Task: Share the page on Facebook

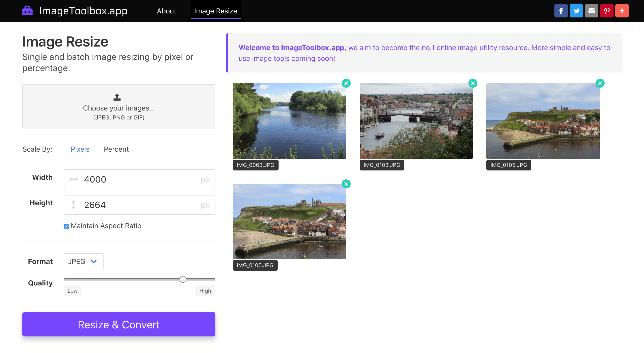Action: 561,11
